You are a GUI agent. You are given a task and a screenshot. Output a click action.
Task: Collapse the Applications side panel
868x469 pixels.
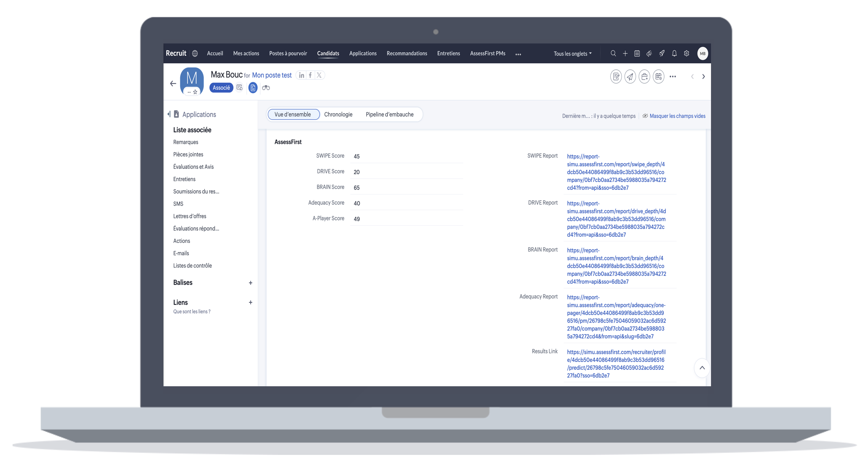tap(169, 114)
